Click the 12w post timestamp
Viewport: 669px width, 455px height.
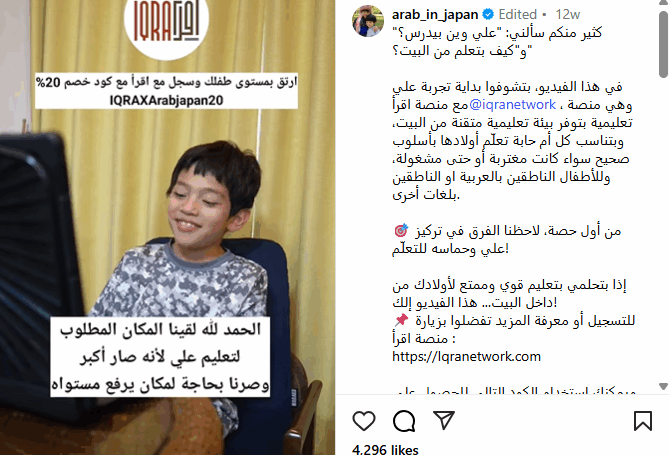pyautogui.click(x=567, y=15)
